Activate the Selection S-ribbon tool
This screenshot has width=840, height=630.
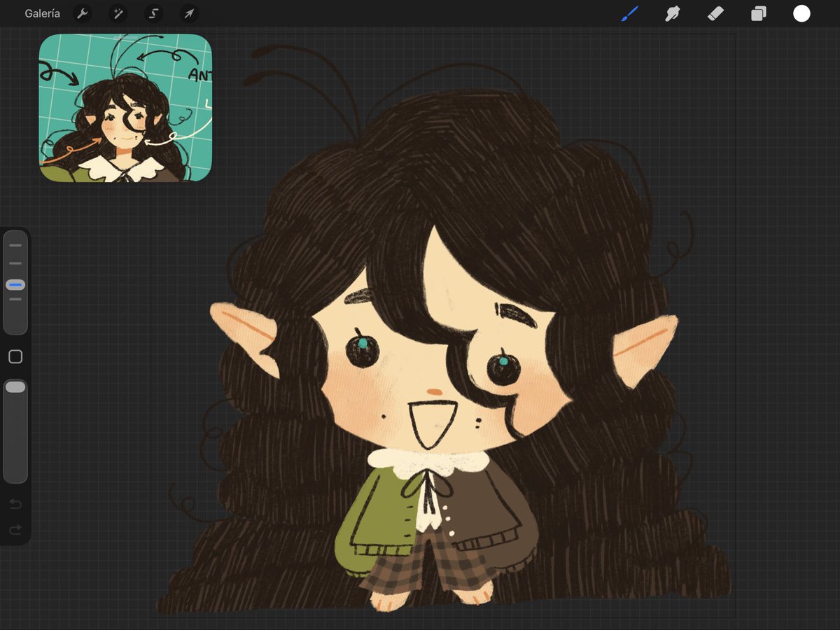[x=153, y=13]
